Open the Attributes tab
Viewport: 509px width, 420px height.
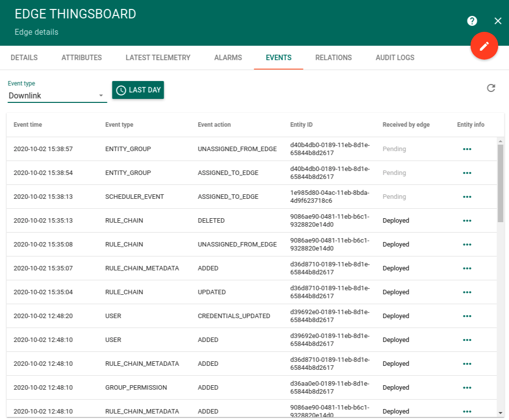82,58
